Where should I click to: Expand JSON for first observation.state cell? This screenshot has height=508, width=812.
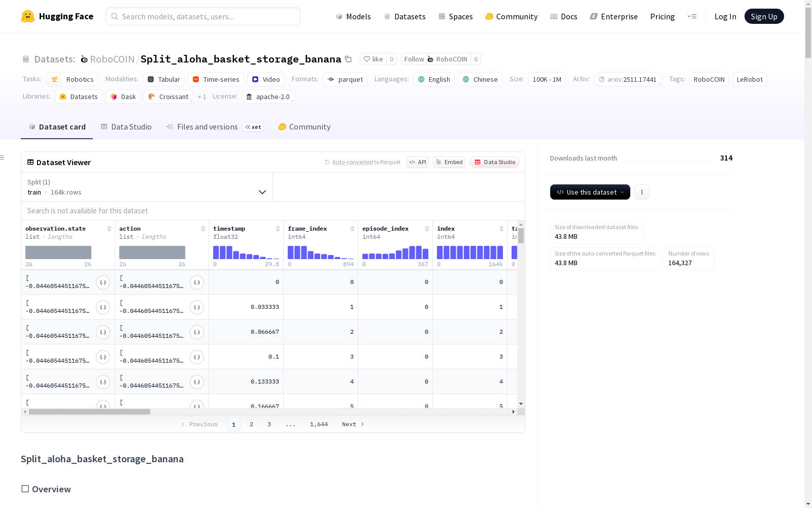(x=103, y=282)
